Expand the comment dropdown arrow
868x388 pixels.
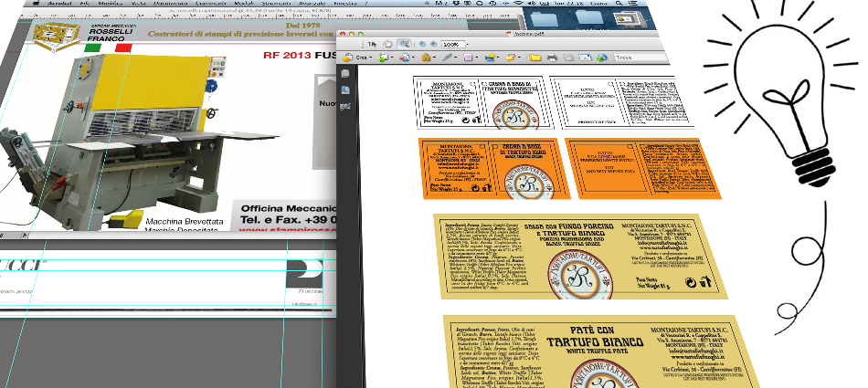(519, 57)
